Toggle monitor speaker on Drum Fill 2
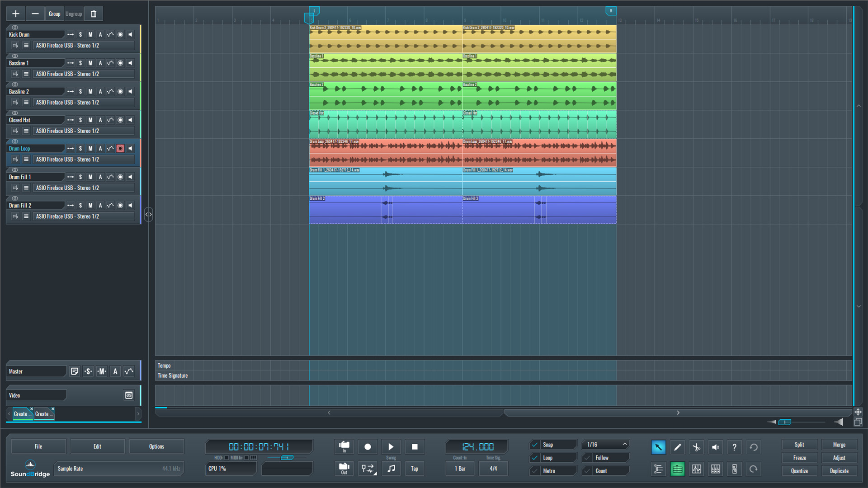 click(130, 205)
